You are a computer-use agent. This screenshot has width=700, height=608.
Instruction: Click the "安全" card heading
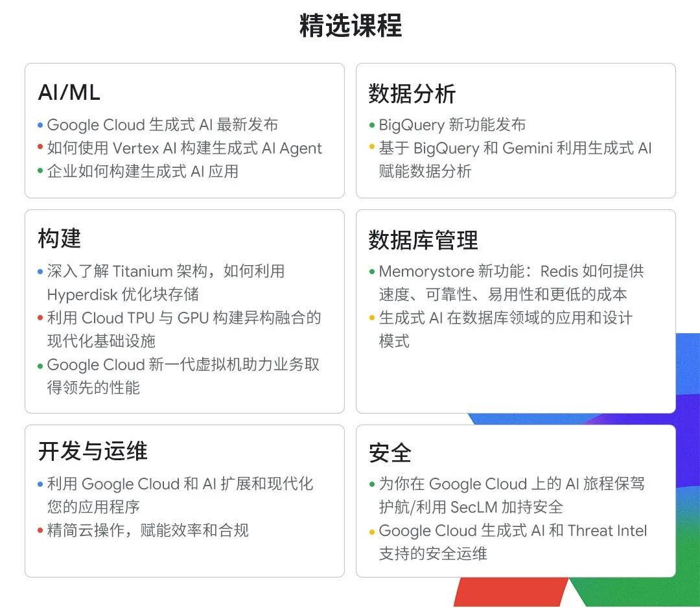[390, 453]
